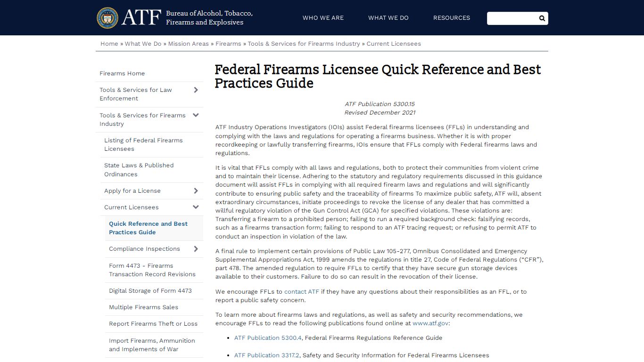Viewport: 644px width, 362px height.
Task: Click the search magnifier icon
Action: (x=542, y=18)
